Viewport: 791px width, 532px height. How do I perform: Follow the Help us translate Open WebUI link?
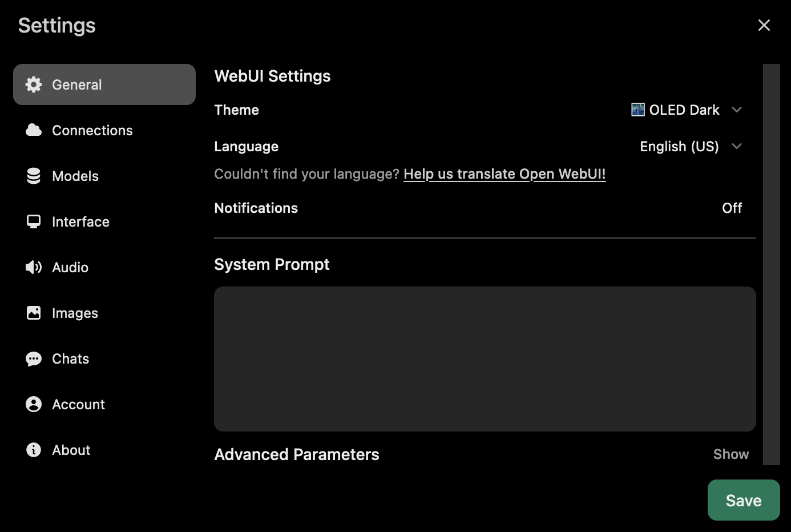pyautogui.click(x=505, y=174)
